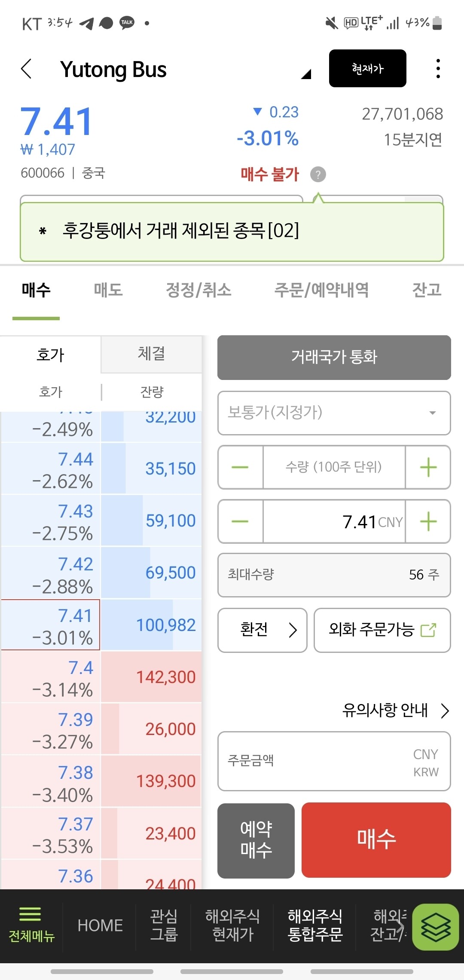464x980 pixels.
Task: Tap the back arrow to leave Yutong Bus
Action: (27, 69)
